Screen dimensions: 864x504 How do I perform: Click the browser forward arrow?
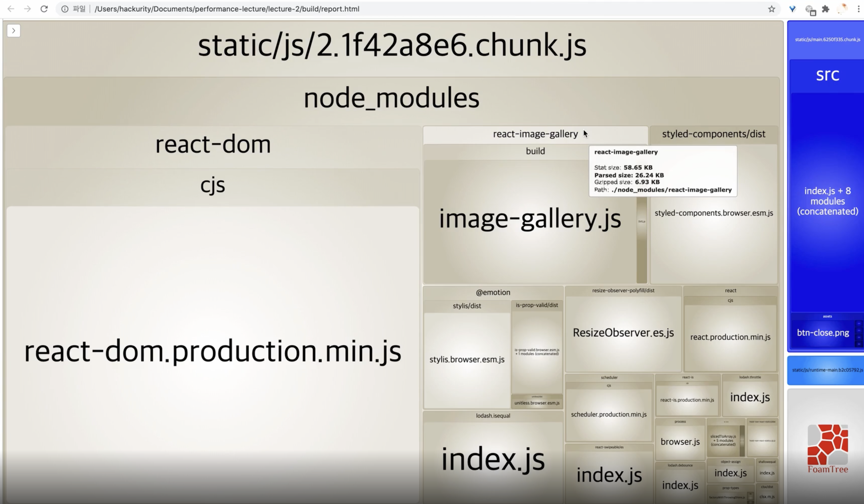pyautogui.click(x=28, y=9)
